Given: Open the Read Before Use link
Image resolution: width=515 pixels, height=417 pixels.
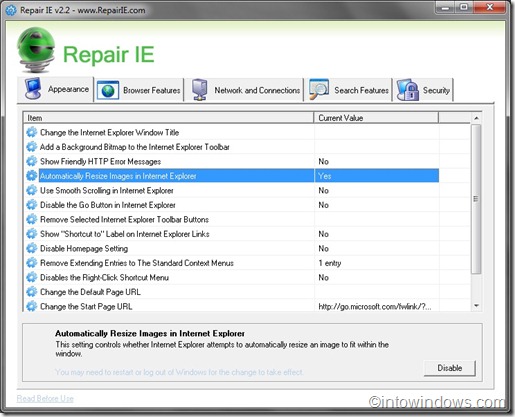Looking at the screenshot, I should point(45,399).
